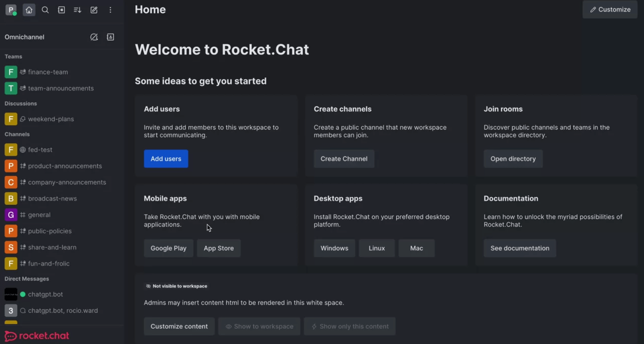This screenshot has width=644, height=344.
Task: Collapse the Channels section
Action: point(17,134)
